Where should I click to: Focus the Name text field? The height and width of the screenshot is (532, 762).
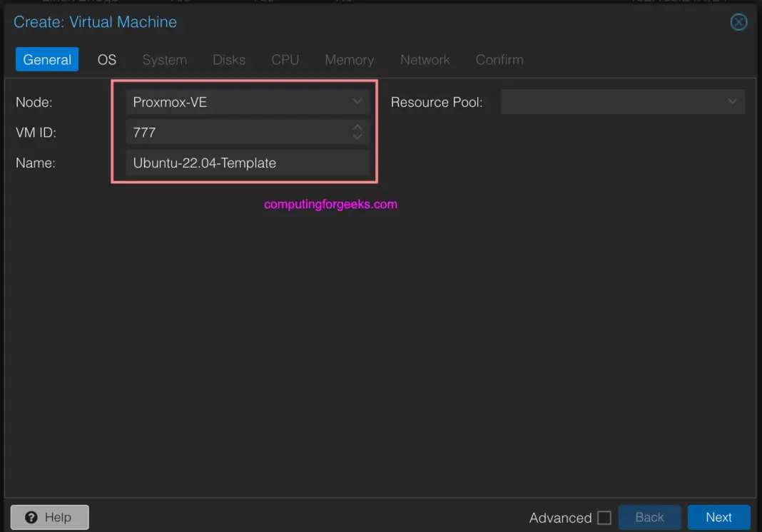pyautogui.click(x=247, y=163)
